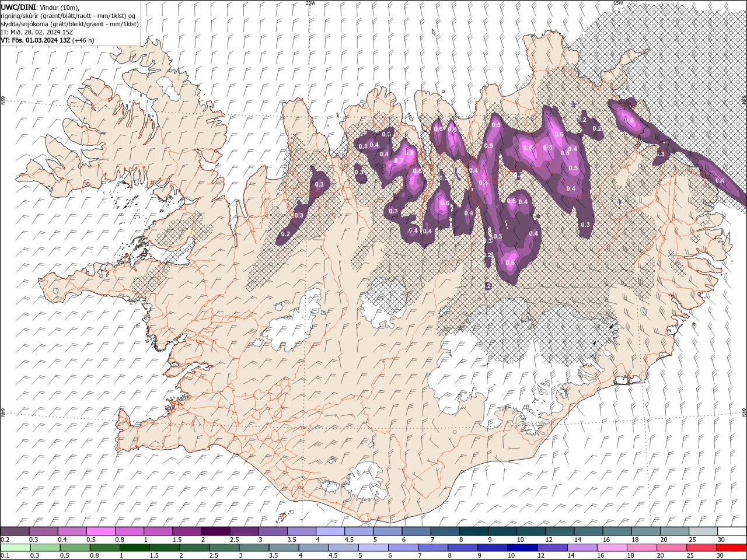747x560 pixels.
Task: Click the "0.2" label in the upper legend row
Action: click(x=5, y=540)
